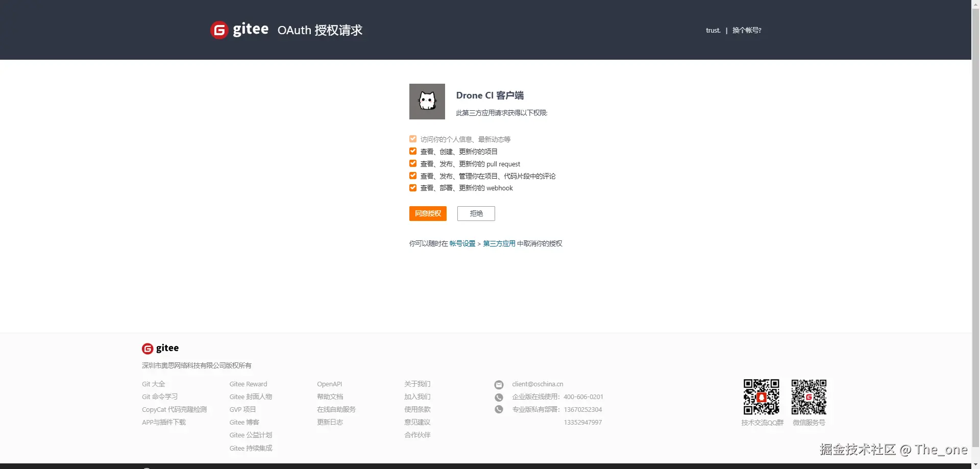Click the client@oschina.cn email address
The width and height of the screenshot is (980, 469).
(x=537, y=384)
